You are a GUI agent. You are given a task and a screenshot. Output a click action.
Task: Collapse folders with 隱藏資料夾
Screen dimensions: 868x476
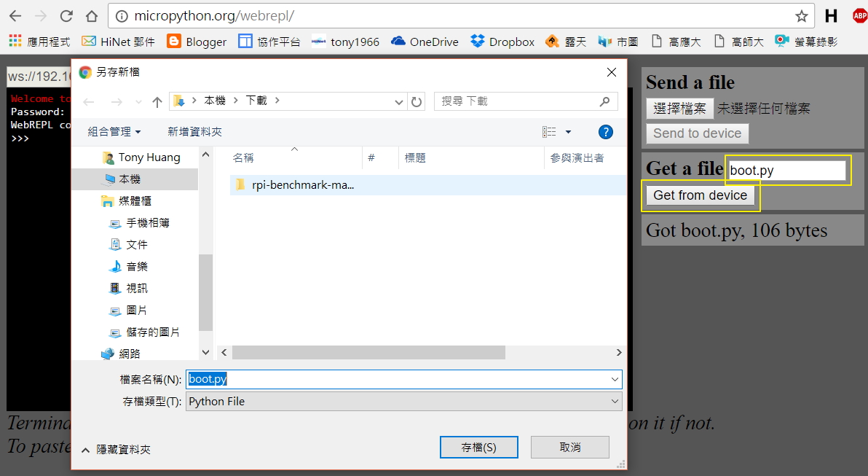116,450
